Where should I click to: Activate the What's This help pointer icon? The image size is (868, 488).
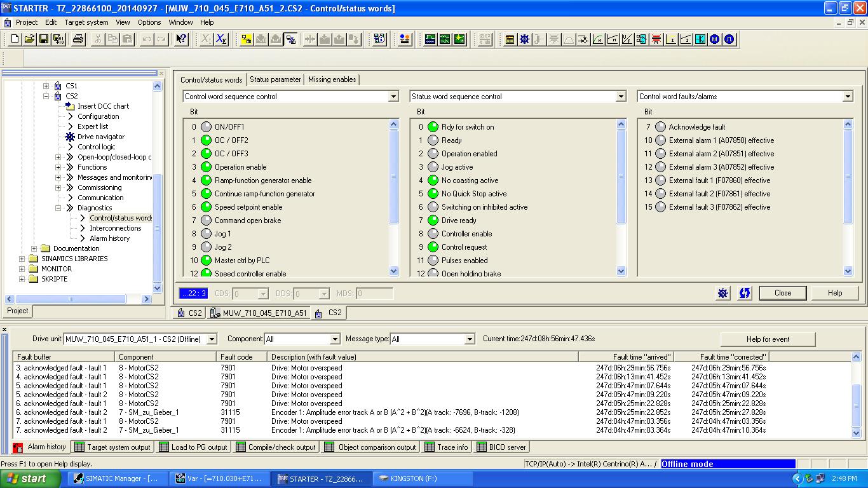point(181,39)
